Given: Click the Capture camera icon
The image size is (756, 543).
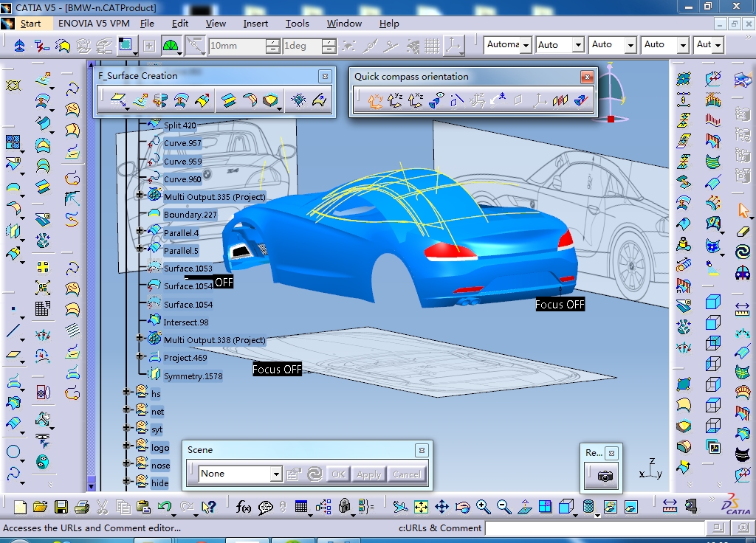Looking at the screenshot, I should point(605,476).
